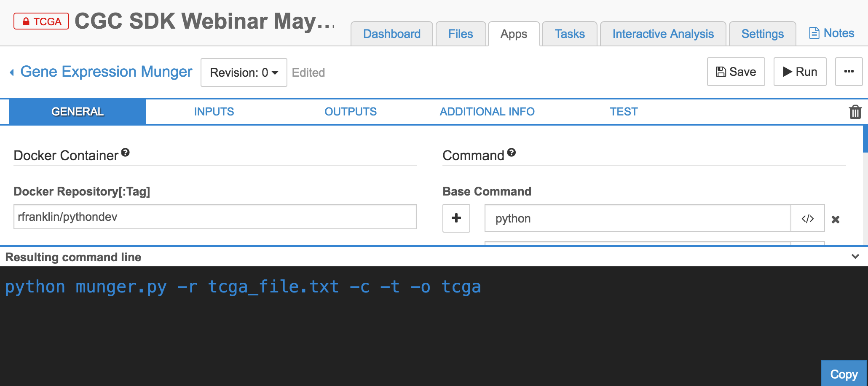This screenshot has height=386, width=868.
Task: Click the resulting python munger.py command text
Action: (x=243, y=287)
